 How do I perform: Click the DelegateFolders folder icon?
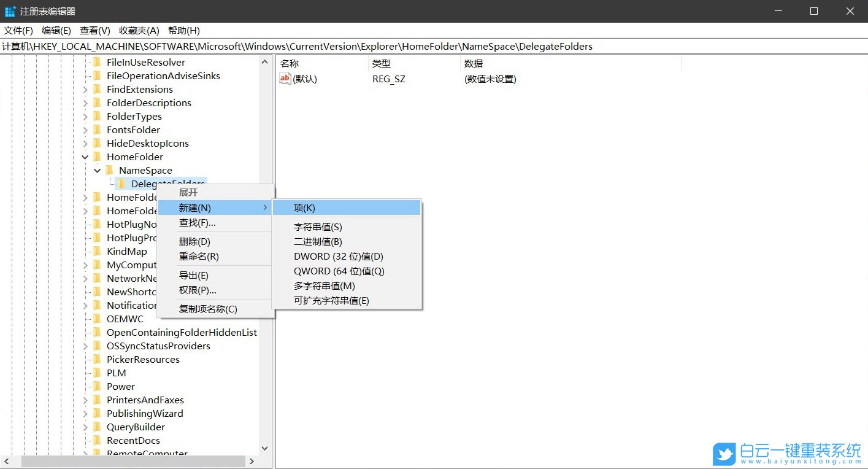[x=120, y=184]
